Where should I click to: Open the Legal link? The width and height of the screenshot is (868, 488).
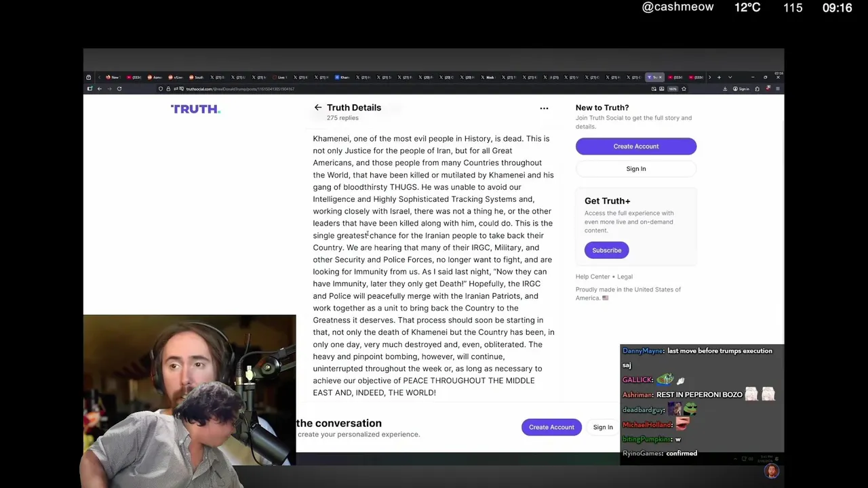point(625,277)
